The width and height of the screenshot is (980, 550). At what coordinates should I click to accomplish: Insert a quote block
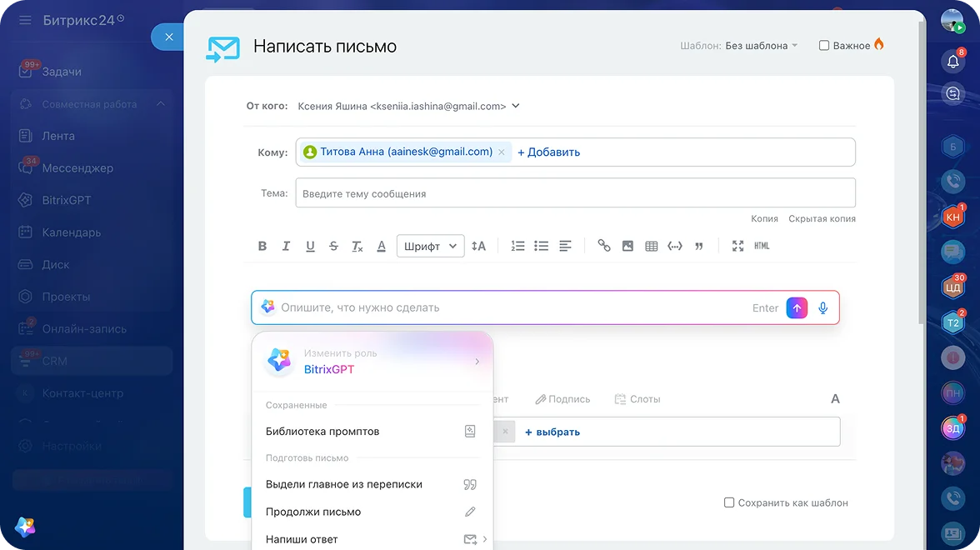coord(698,247)
